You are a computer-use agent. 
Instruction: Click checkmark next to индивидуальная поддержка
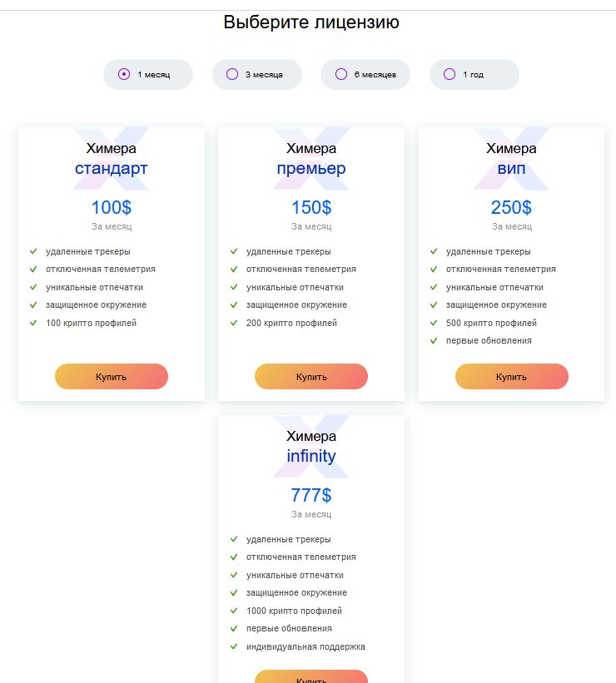point(234,646)
